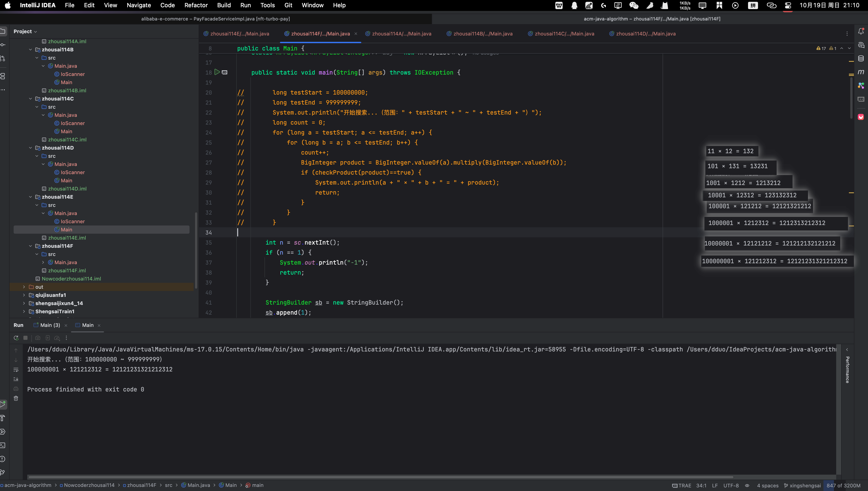Image resolution: width=868 pixels, height=491 pixels.
Task: Click the Rerun button in Run panel
Action: coord(16,338)
